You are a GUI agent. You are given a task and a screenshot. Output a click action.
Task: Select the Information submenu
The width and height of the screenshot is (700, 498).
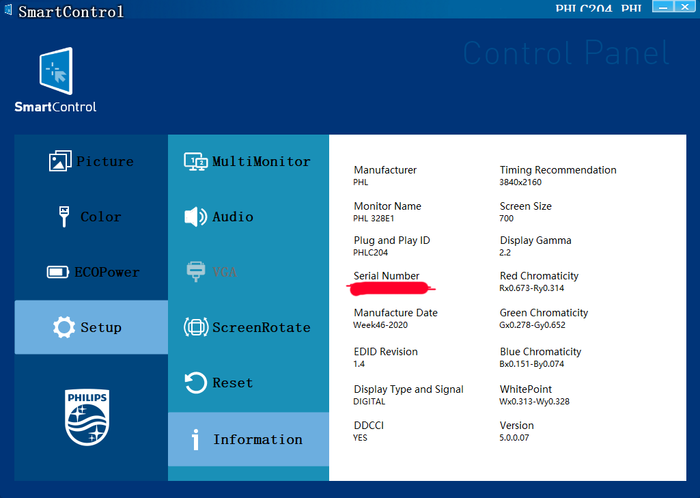pyautogui.click(x=248, y=440)
